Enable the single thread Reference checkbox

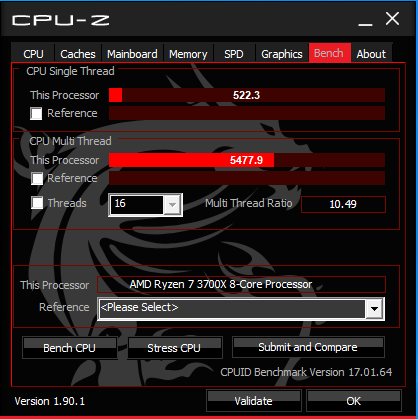[36, 113]
